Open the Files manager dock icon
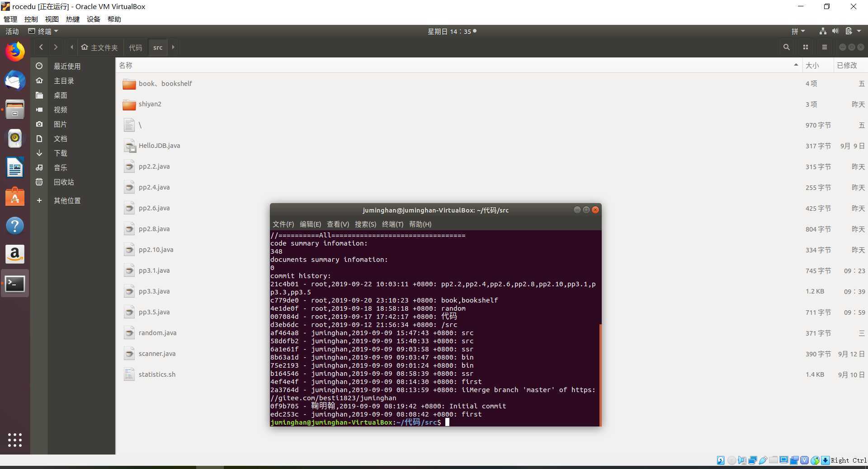This screenshot has width=868, height=469. (x=15, y=109)
